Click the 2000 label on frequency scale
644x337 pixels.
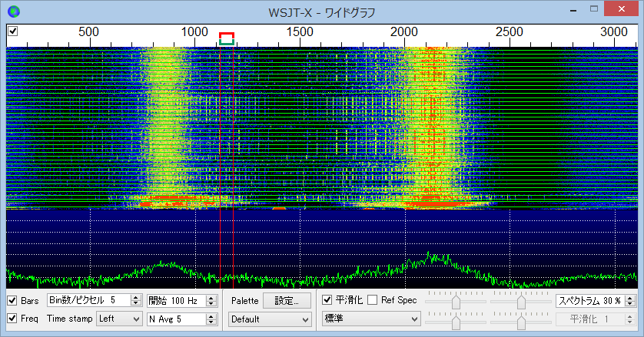click(x=404, y=32)
